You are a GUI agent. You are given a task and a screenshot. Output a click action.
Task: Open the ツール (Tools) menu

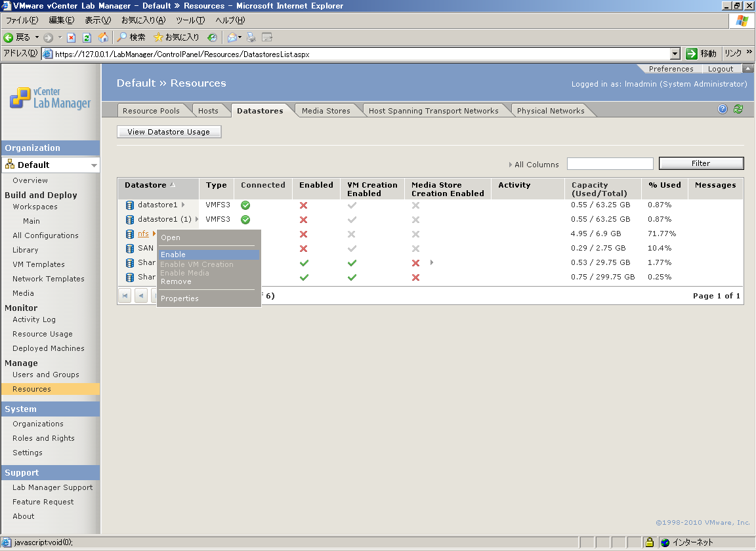(x=190, y=20)
